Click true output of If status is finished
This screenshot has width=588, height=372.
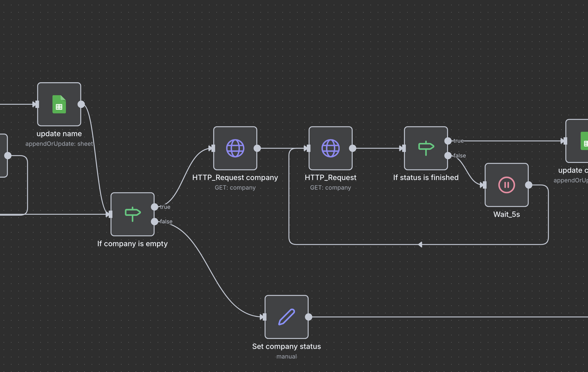tap(448, 141)
